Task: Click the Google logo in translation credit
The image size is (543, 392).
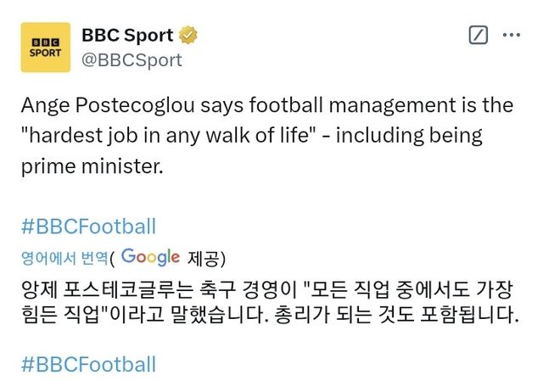Action: [151, 257]
